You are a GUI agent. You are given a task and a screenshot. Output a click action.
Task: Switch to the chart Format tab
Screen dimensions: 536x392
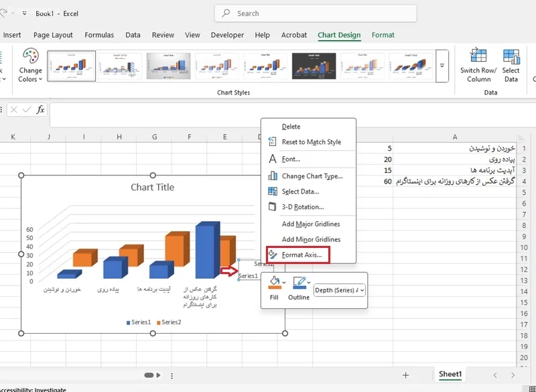pyautogui.click(x=383, y=35)
